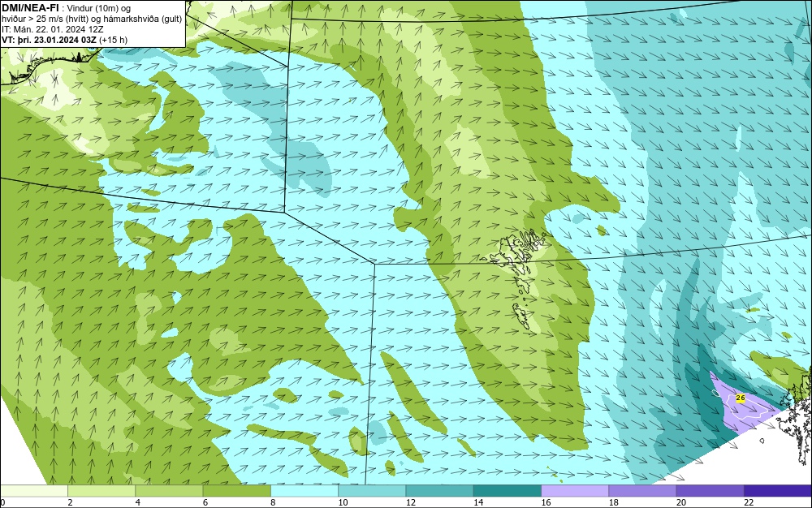Select the 16–18 m/s lavender swatch
The height and width of the screenshot is (508, 812).
tap(575, 490)
